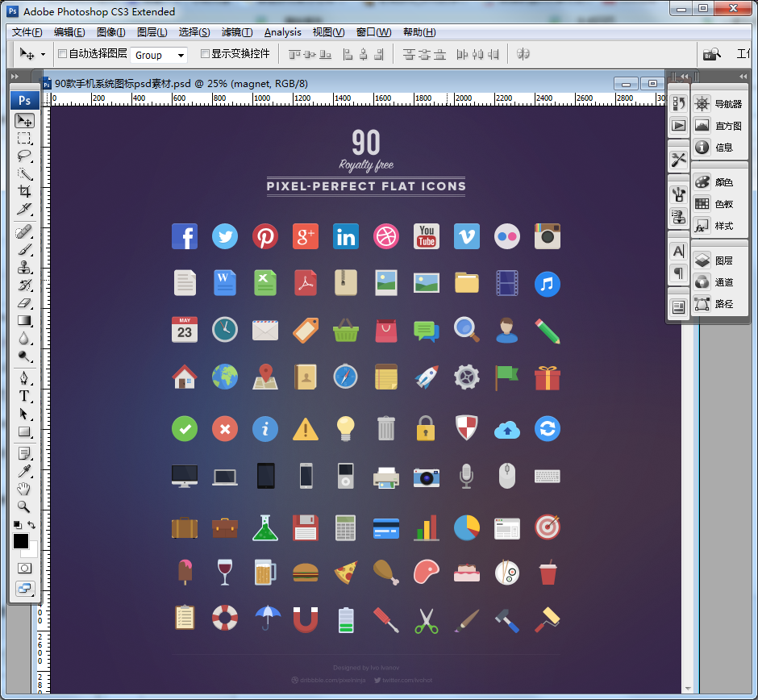Expand the right panel dock arrows
The width and height of the screenshot is (758, 700).
click(743, 77)
